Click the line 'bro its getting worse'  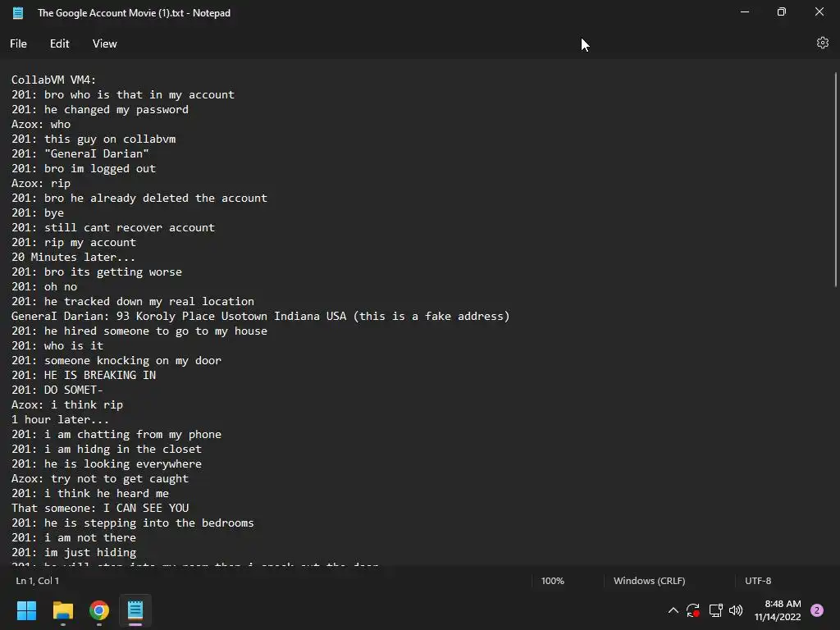point(97,272)
